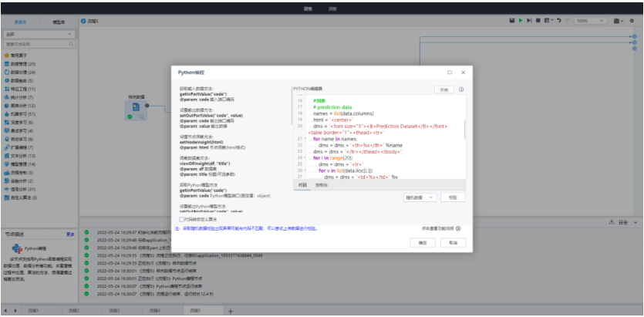Click the stop execution square icon

coord(538,21)
